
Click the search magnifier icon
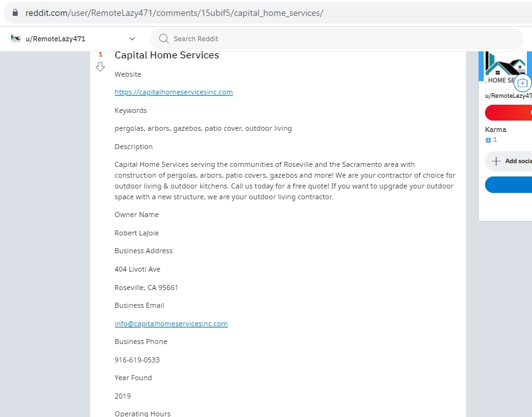point(164,39)
